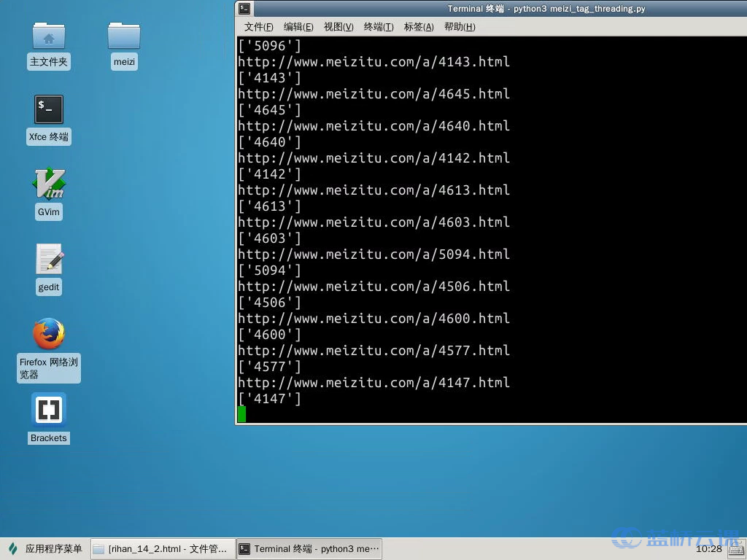Click the URL line ending 4613.html

pos(373,190)
